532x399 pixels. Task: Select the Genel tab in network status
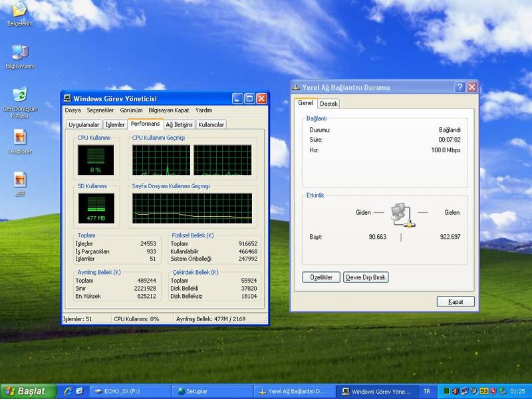pyautogui.click(x=305, y=103)
